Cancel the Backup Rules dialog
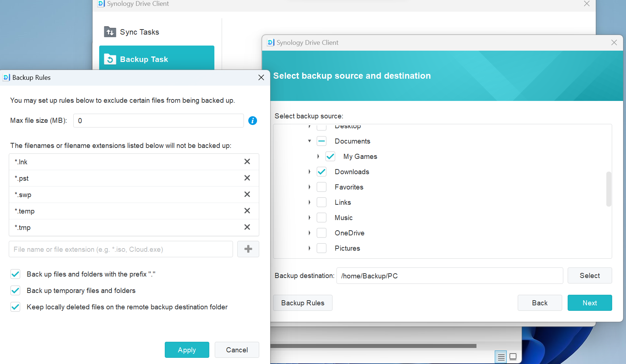The height and width of the screenshot is (364, 626). click(237, 350)
